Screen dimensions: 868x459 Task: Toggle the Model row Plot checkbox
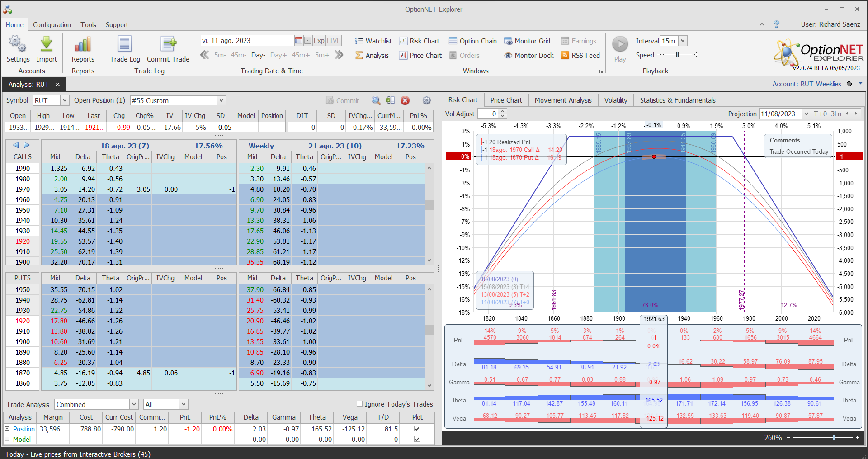417,439
